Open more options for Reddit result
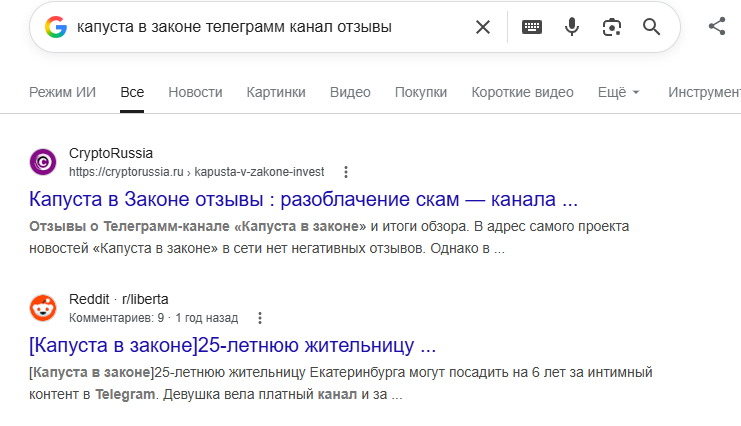Viewport: 741px width, 426px height. click(259, 318)
